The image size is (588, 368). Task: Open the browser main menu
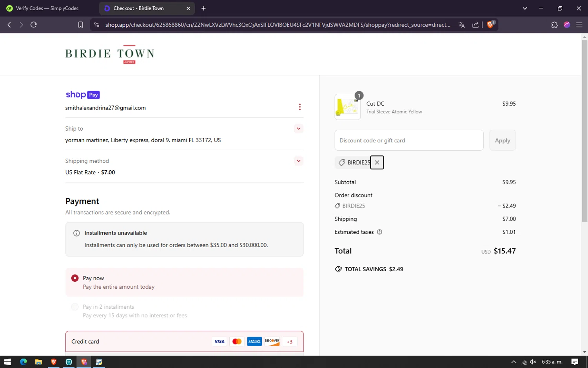[x=579, y=25]
